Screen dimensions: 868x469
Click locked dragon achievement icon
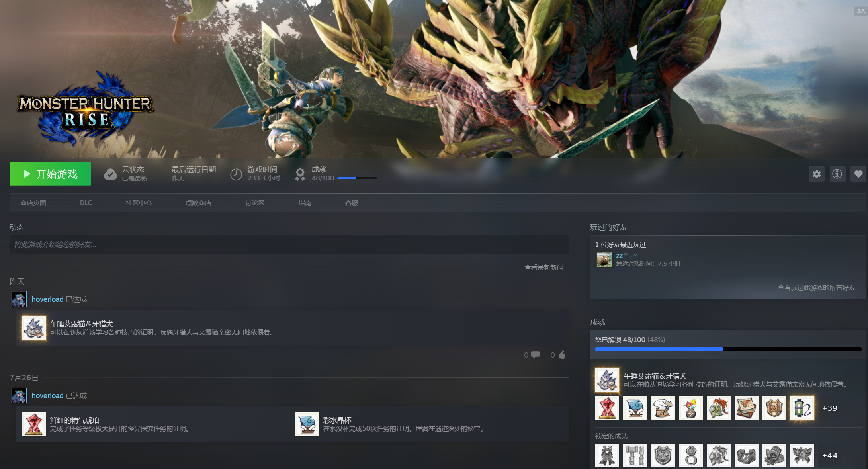(x=719, y=455)
